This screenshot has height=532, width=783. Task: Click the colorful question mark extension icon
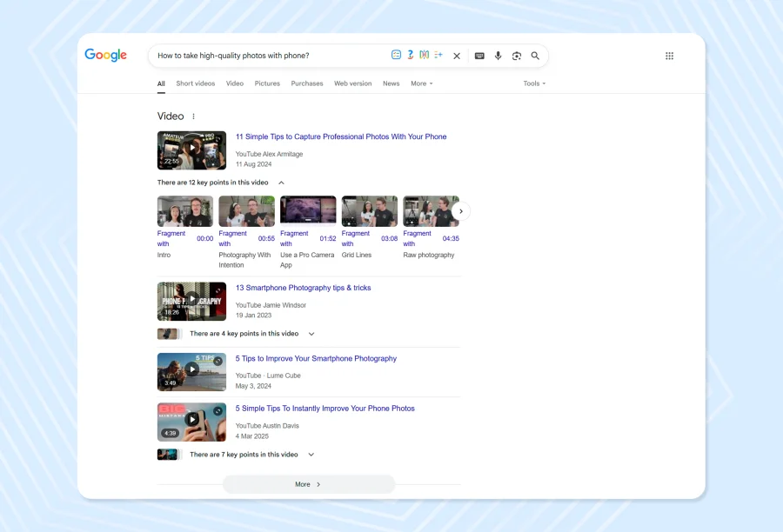tap(410, 55)
